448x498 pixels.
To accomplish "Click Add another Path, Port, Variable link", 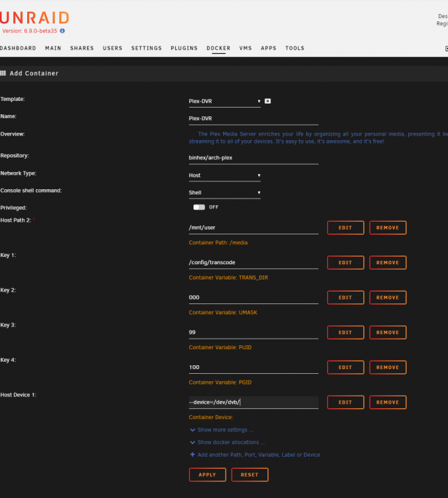I will tap(259, 455).
